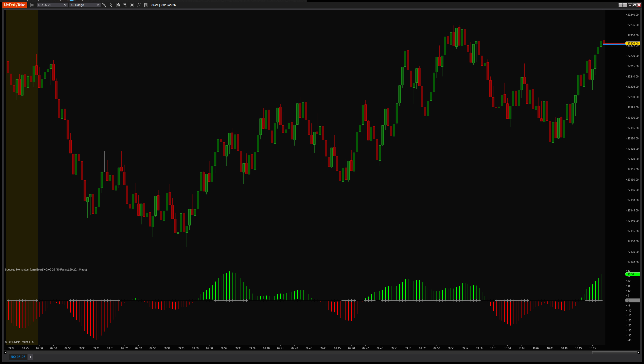The image size is (644, 364).
Task: Click the 0 zero-line indicator marker
Action: pos(633,301)
